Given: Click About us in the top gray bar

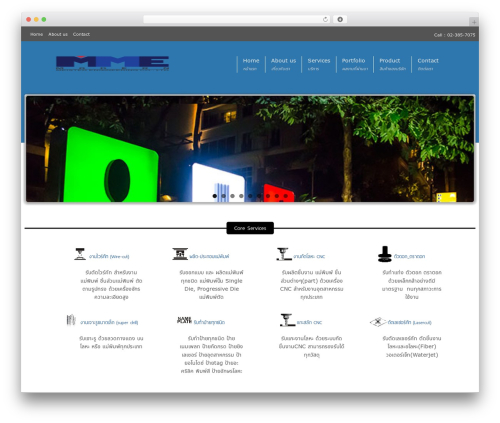Looking at the screenshot, I should tap(58, 34).
